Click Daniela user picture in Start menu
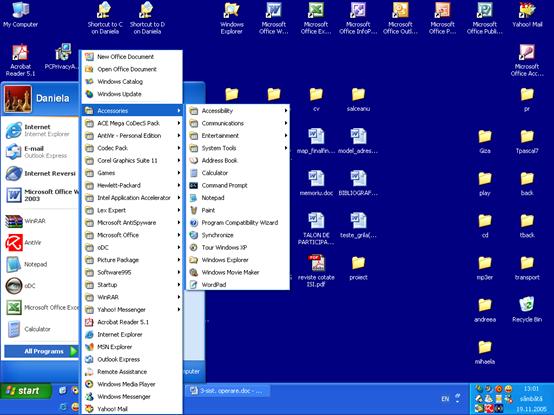 pos(18,99)
